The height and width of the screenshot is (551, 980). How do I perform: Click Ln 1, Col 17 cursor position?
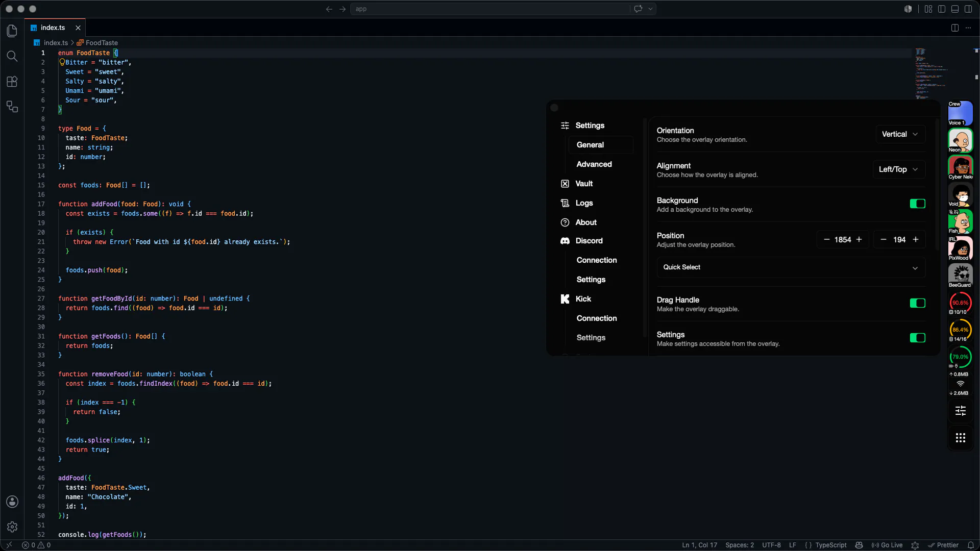[x=699, y=545]
